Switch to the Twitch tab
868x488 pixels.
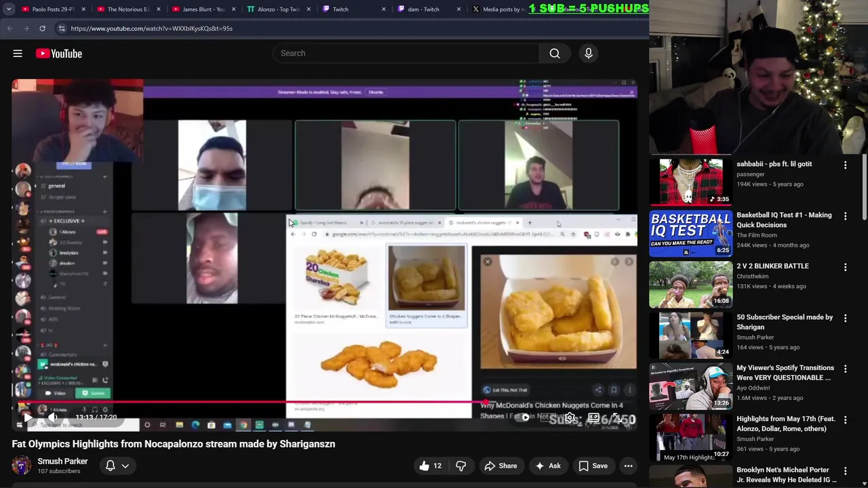click(353, 9)
